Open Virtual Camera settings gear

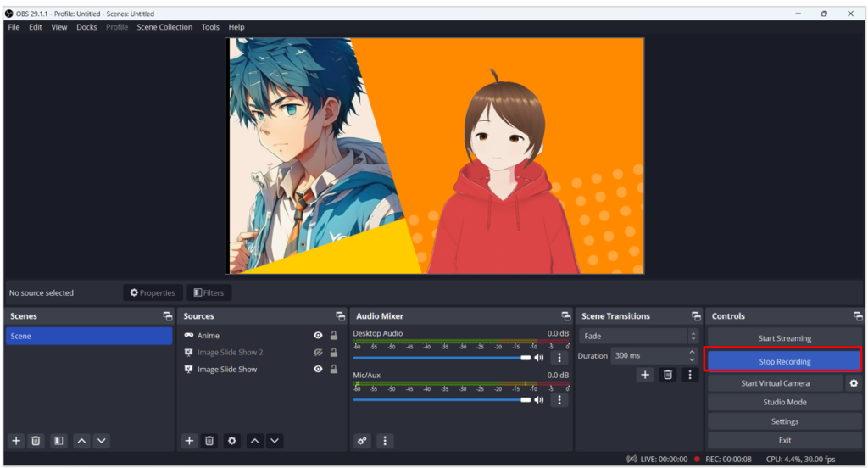[x=853, y=383]
